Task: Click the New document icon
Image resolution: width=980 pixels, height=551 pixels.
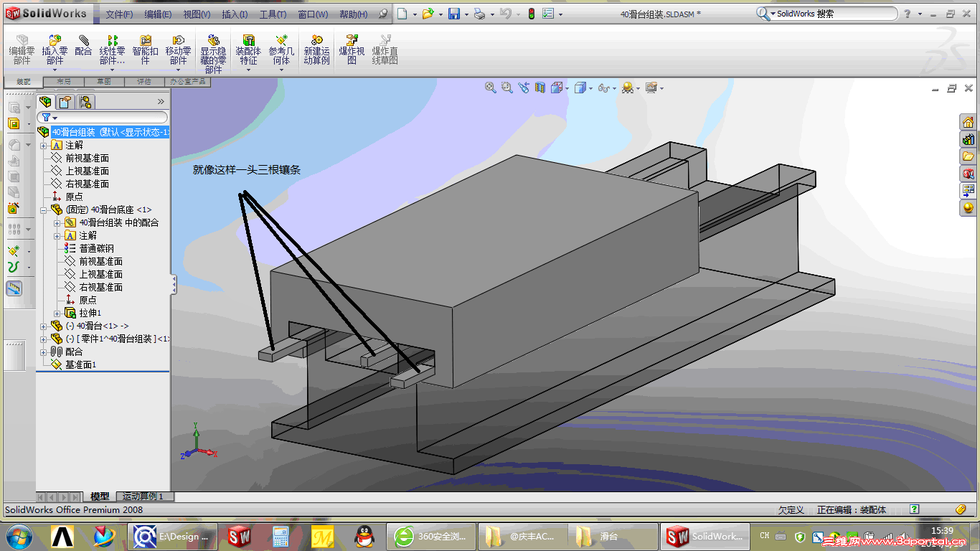Action: point(402,14)
